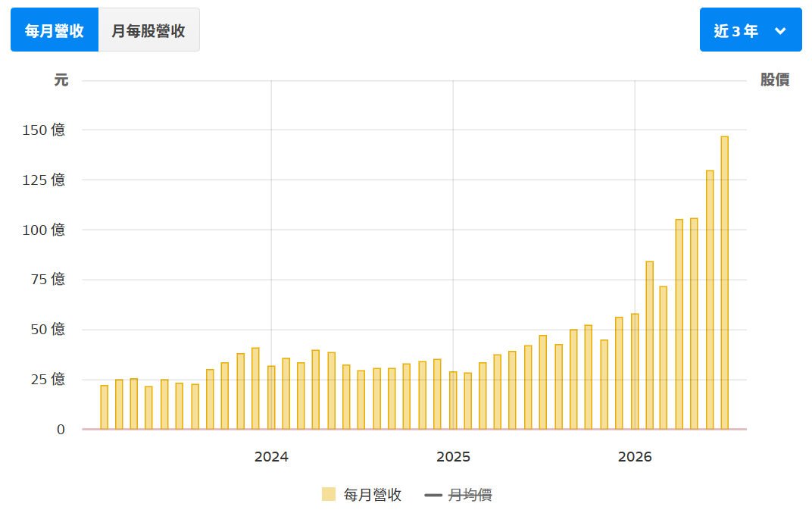This screenshot has width=812, height=510.
Task: Click the 100 億 y-axis label
Action: coord(43,230)
